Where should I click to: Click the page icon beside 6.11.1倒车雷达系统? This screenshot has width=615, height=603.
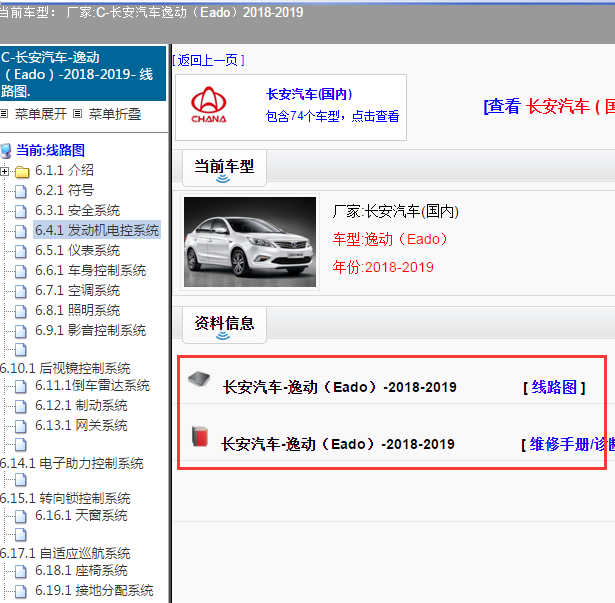(20, 386)
